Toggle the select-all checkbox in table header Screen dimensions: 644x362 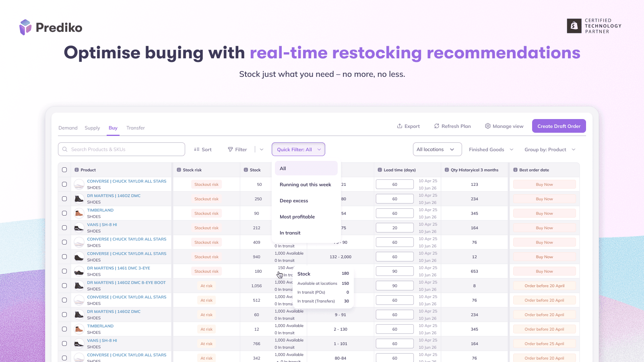pos(64,170)
